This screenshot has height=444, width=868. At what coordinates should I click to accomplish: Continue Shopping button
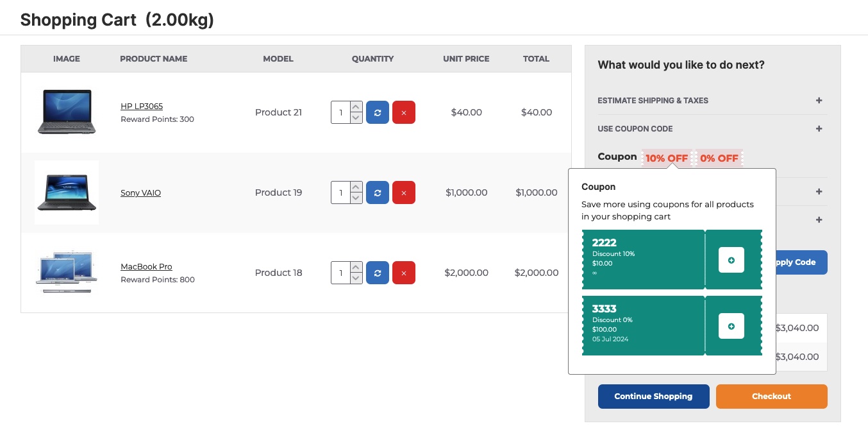(653, 397)
